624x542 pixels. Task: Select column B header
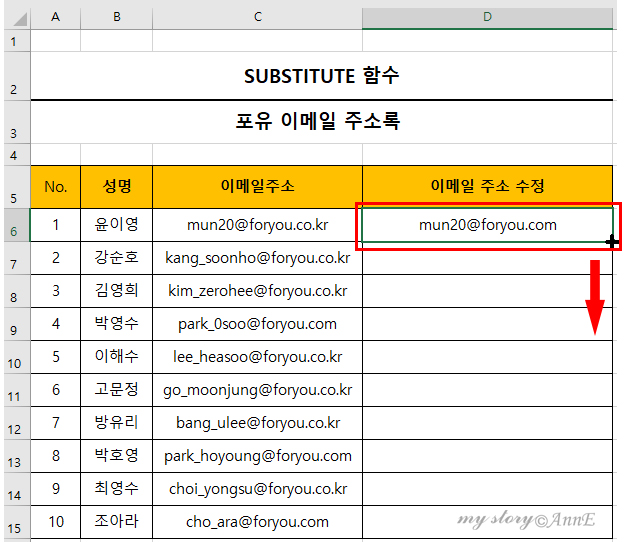point(117,17)
